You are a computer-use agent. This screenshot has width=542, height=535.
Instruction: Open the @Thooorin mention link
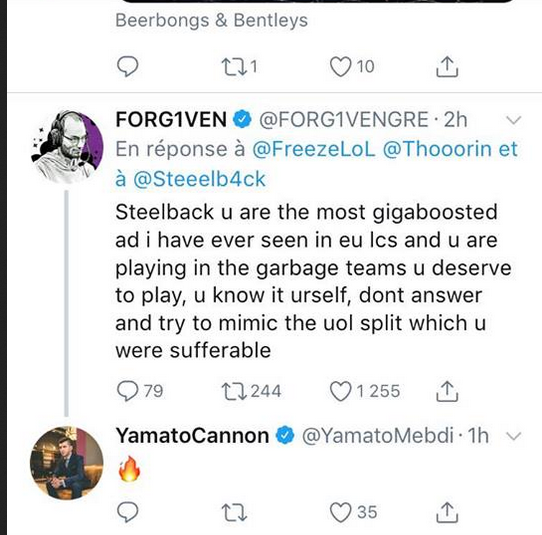tap(437, 149)
